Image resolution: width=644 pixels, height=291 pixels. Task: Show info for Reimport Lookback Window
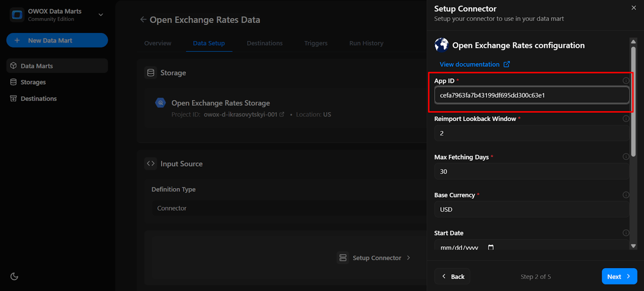(626, 119)
